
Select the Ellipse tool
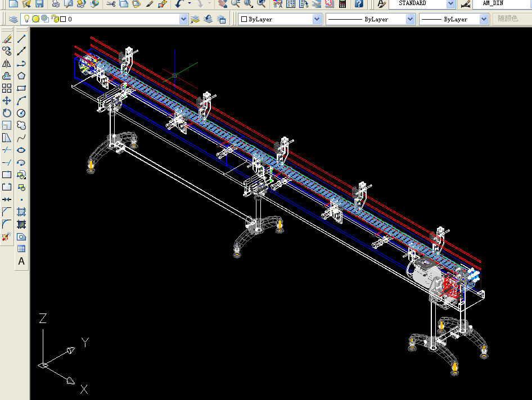tap(21, 150)
